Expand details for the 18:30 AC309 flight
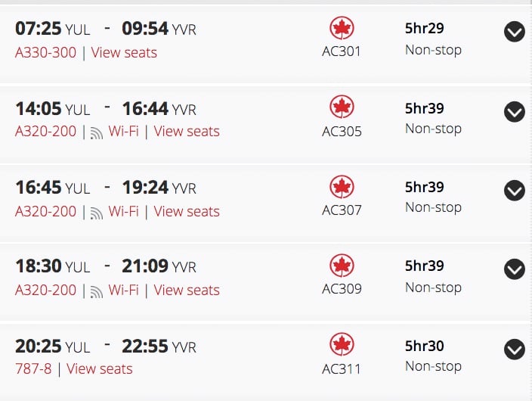Viewport: 532px width, 401px height. [515, 269]
